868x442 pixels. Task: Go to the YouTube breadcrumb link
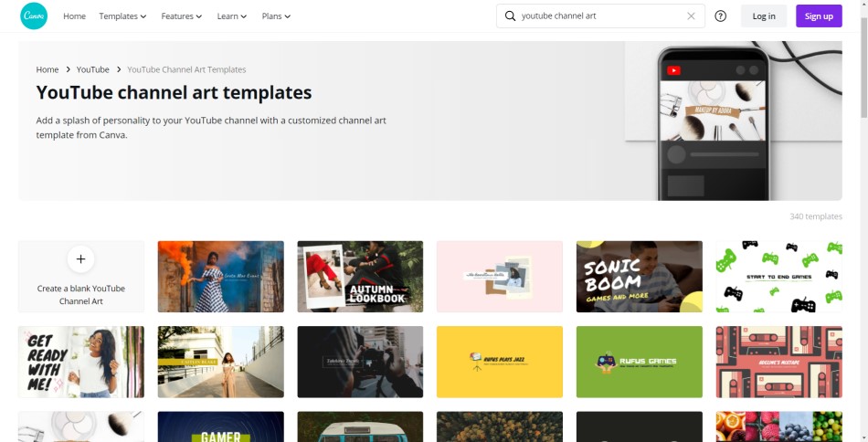[93, 69]
